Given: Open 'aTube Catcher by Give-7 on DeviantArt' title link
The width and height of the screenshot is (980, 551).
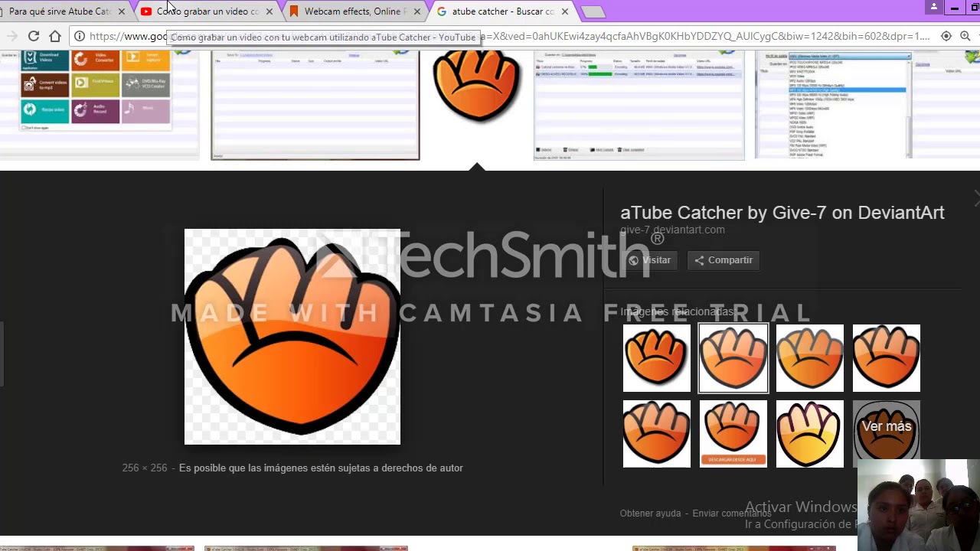Looking at the screenshot, I should (782, 213).
